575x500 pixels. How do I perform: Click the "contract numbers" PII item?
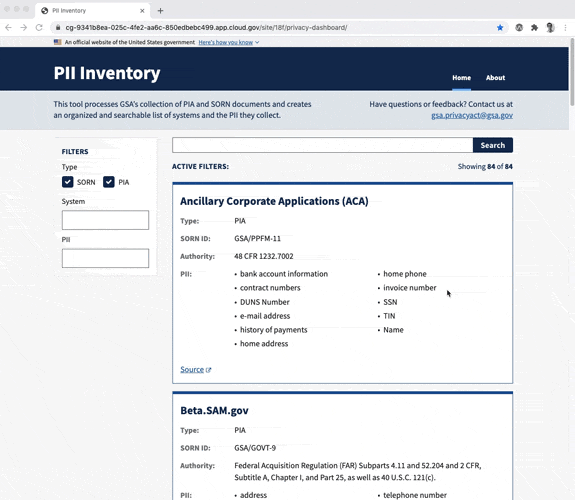[x=270, y=288]
